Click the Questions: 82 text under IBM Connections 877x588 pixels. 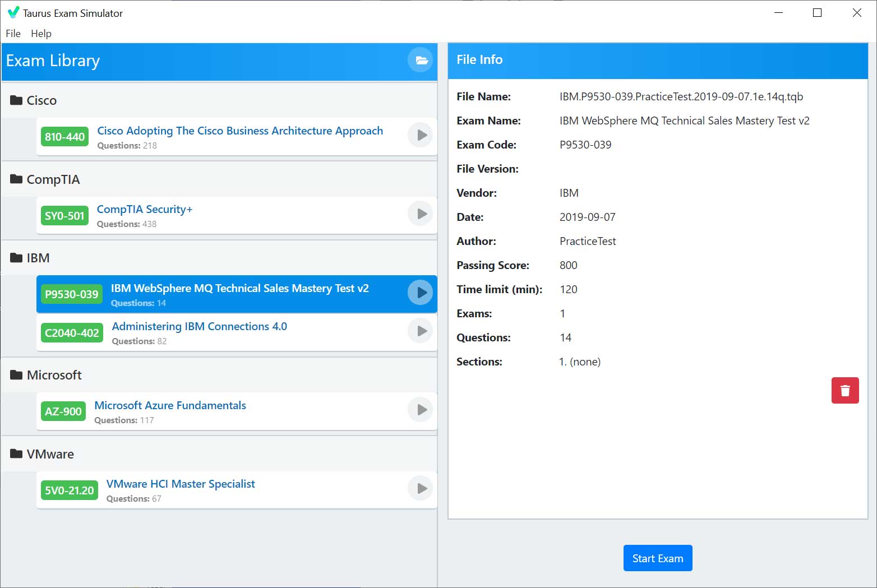(x=139, y=341)
